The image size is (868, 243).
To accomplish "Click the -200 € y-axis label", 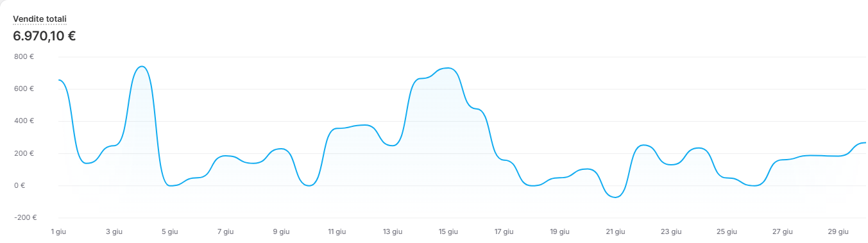I will pyautogui.click(x=24, y=217).
